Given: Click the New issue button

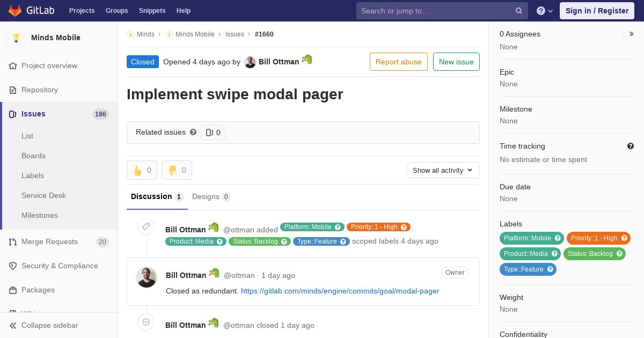Looking at the screenshot, I should point(456,62).
